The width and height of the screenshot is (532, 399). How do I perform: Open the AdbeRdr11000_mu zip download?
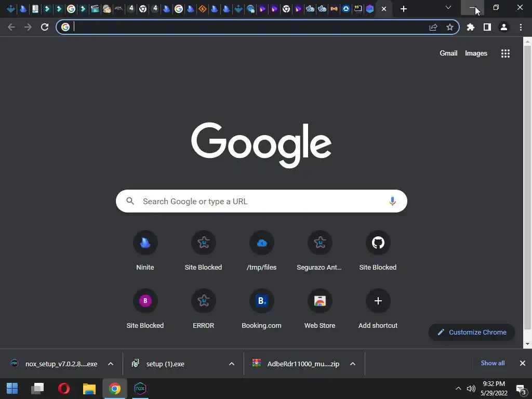(297, 364)
